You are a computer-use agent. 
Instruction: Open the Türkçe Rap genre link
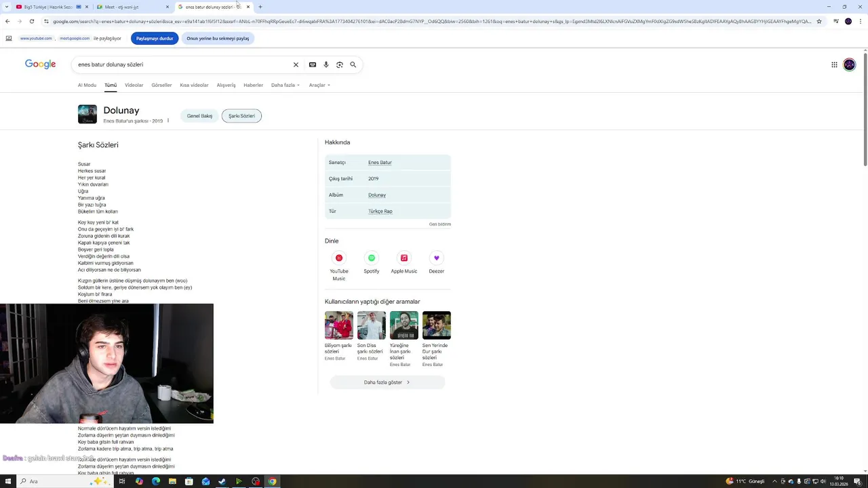coord(380,211)
